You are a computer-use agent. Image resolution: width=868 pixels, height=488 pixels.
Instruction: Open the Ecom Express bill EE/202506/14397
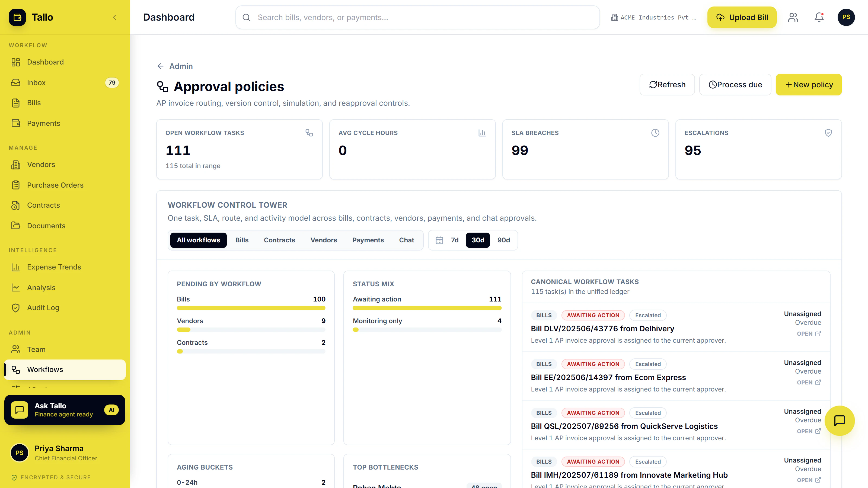[608, 378]
